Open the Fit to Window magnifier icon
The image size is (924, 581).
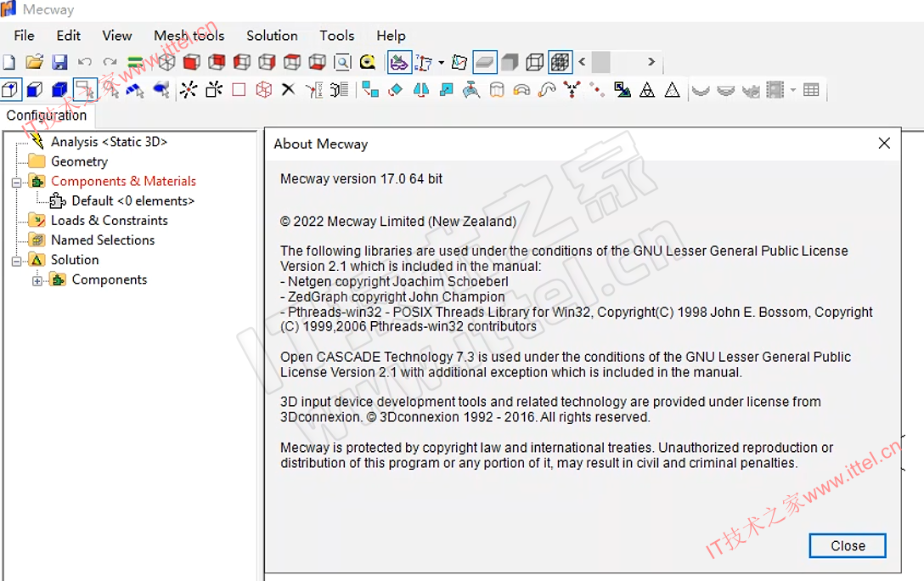tap(342, 62)
